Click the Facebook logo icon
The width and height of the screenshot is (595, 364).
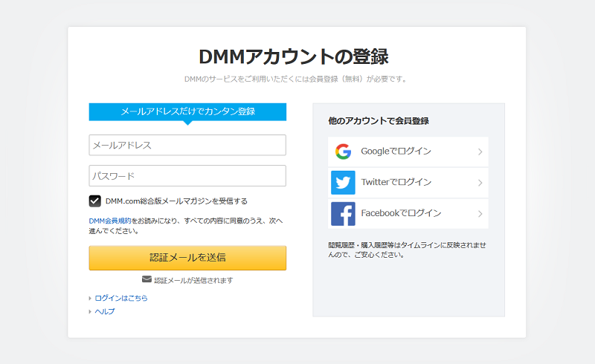pyautogui.click(x=343, y=213)
